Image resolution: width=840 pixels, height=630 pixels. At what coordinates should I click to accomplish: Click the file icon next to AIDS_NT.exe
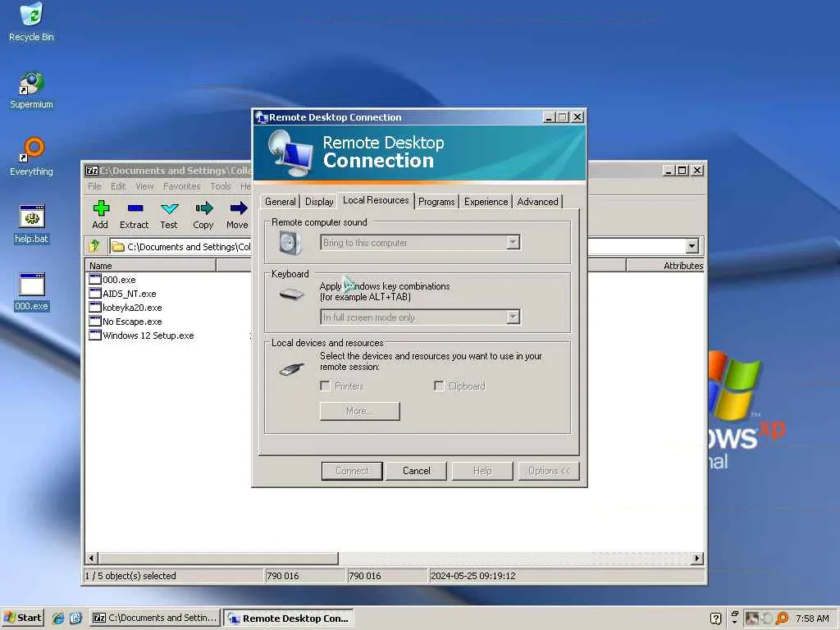[95, 293]
